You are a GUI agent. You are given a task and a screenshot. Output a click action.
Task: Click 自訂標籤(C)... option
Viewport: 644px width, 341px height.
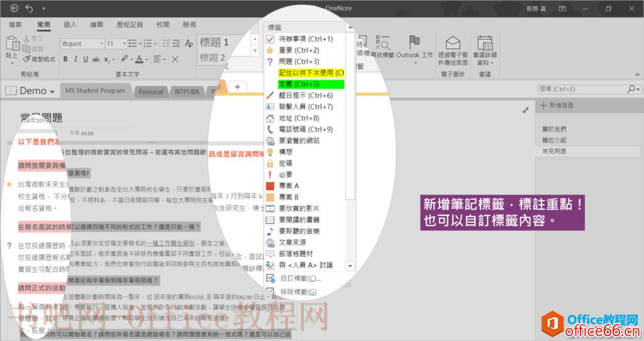coord(300,279)
